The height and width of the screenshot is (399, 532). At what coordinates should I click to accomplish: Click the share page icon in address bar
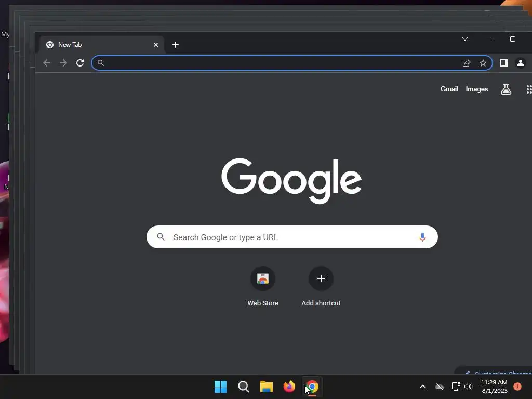pos(467,63)
